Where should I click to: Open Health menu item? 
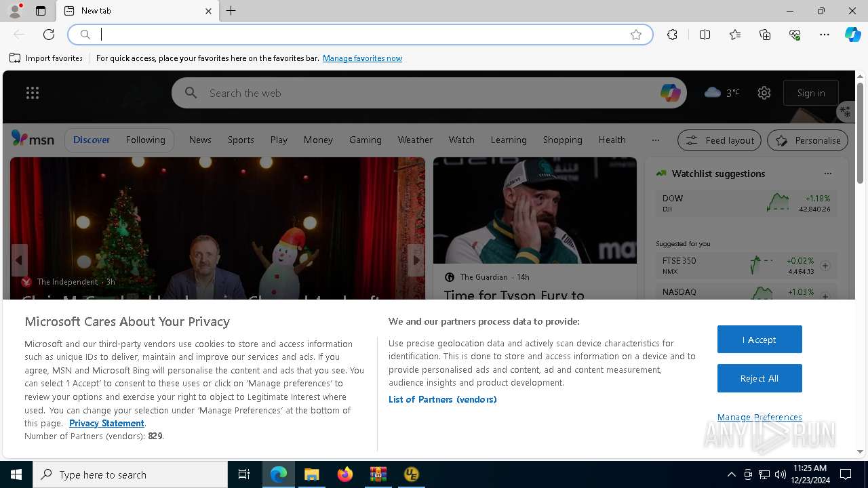612,140
